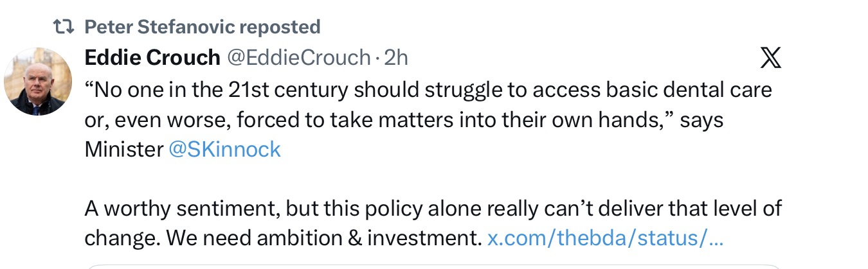Click the X logo icon
Screen dimensions: 868x269
click(x=770, y=58)
